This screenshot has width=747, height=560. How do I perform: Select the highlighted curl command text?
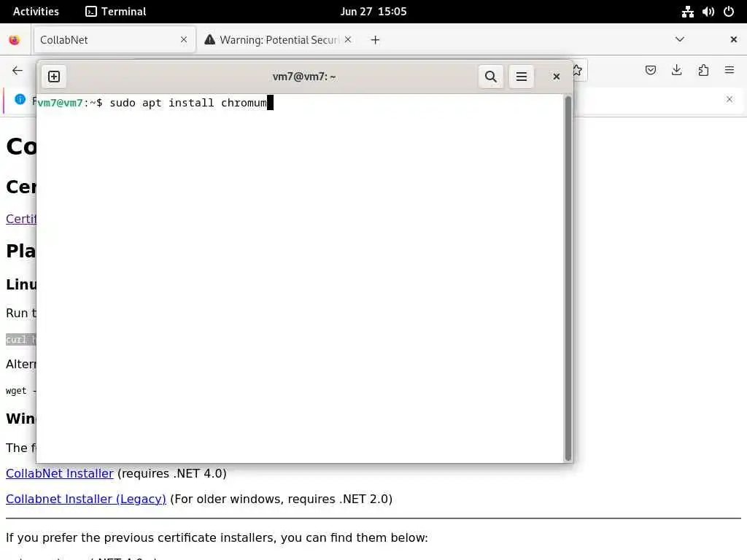pyautogui.click(x=21, y=339)
